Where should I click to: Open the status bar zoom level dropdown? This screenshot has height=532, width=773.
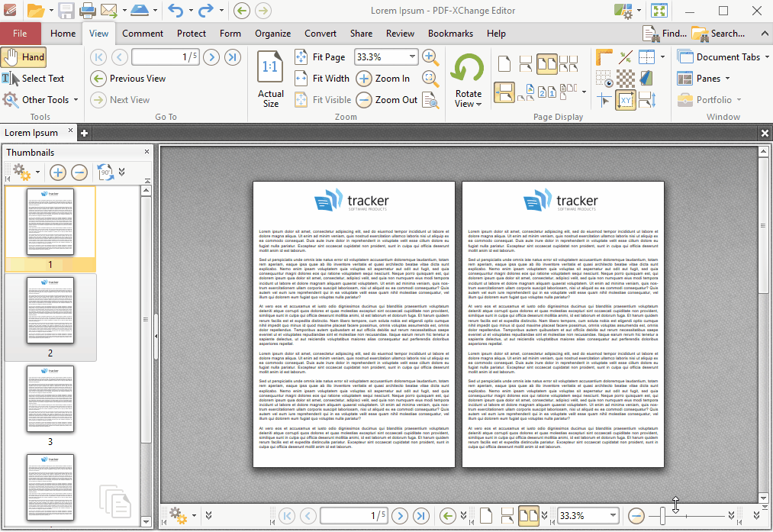[613, 516]
